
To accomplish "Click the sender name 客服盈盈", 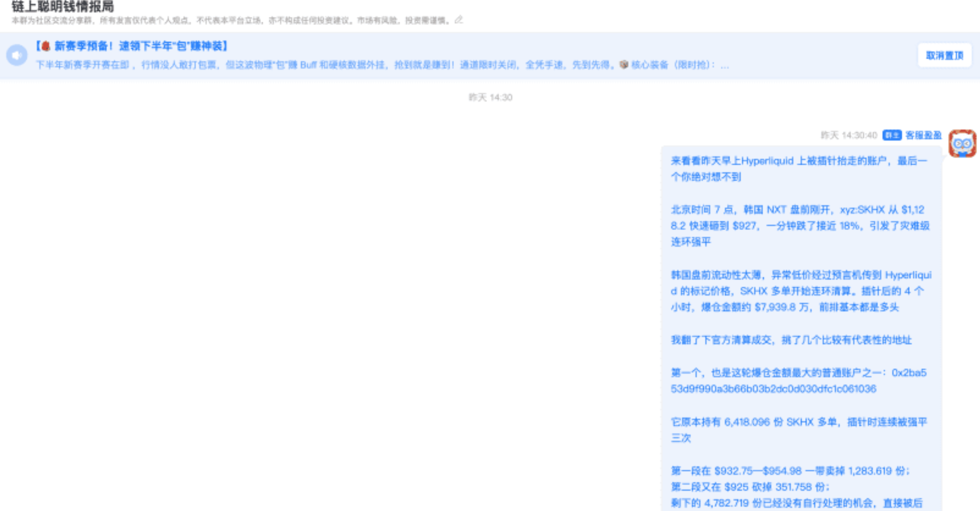I will coord(923,135).
